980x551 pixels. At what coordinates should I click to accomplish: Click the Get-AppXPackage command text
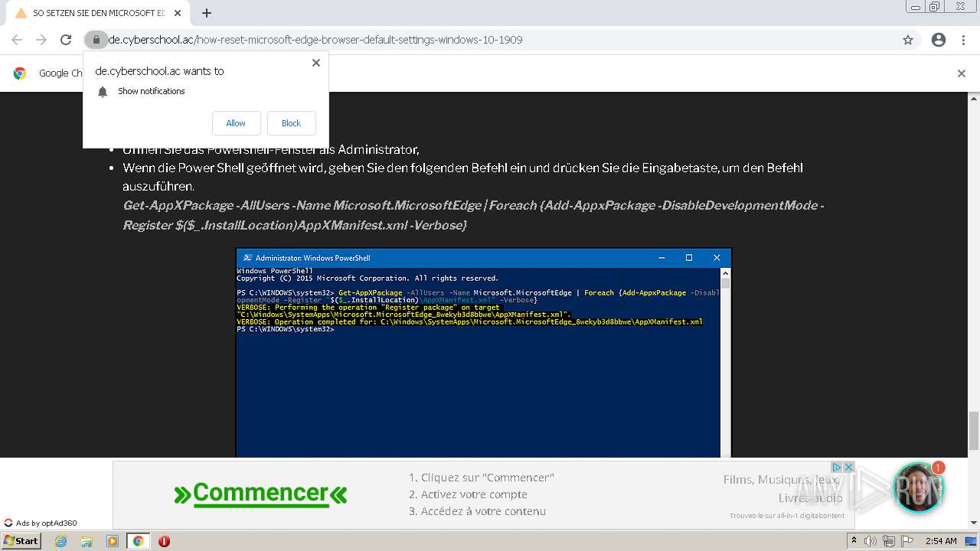(x=473, y=215)
